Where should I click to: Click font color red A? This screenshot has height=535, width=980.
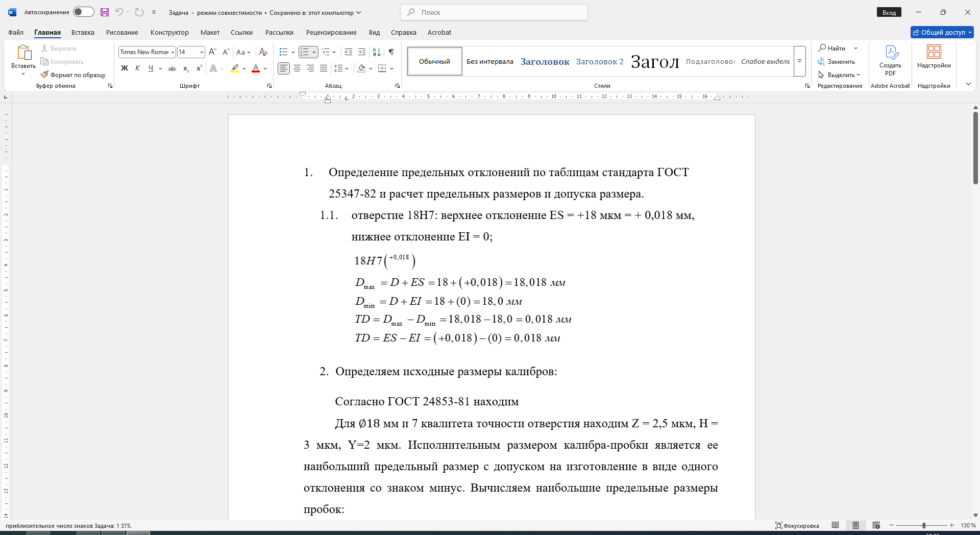click(256, 68)
